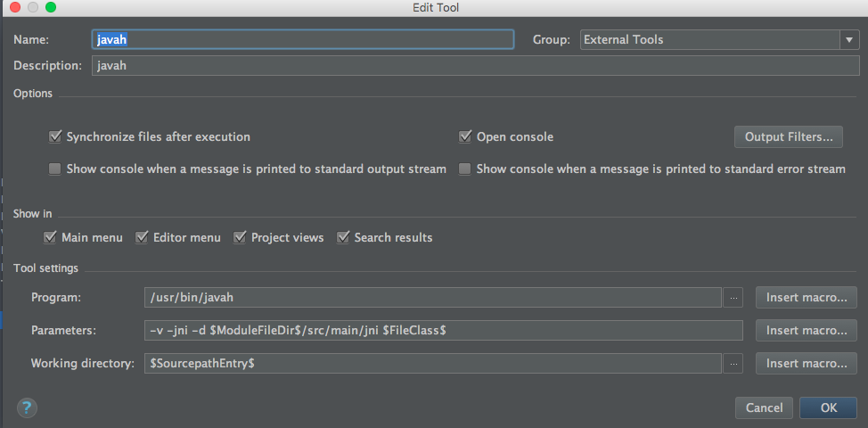This screenshot has width=868, height=428.
Task: Enable show console on standard output message
Action: [55, 169]
